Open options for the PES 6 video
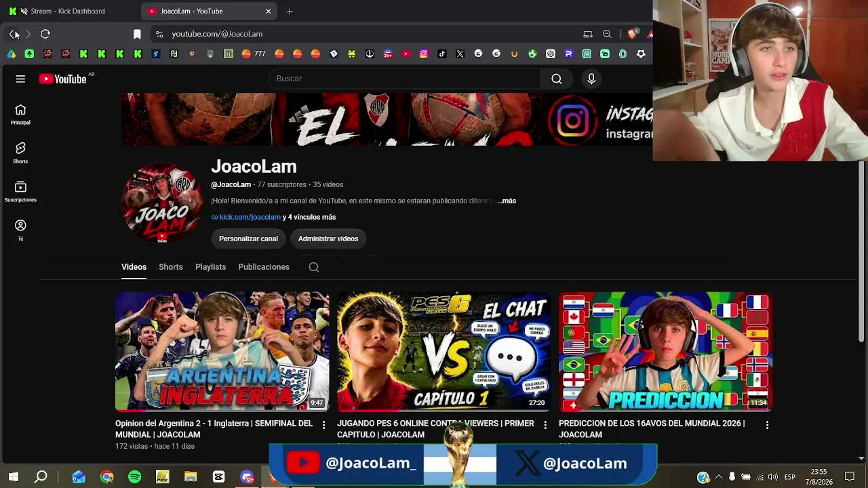 coord(545,425)
